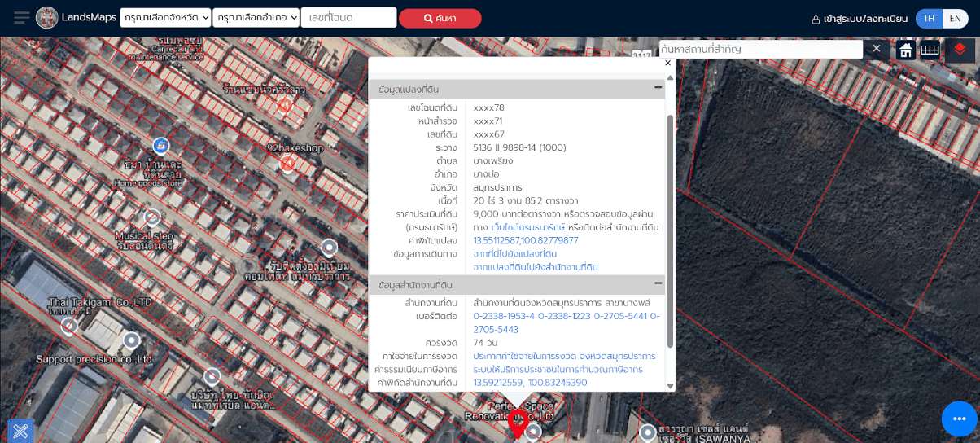The image size is (980, 443).
Task: Click the red search button (ค้นหา)
Action: (440, 18)
